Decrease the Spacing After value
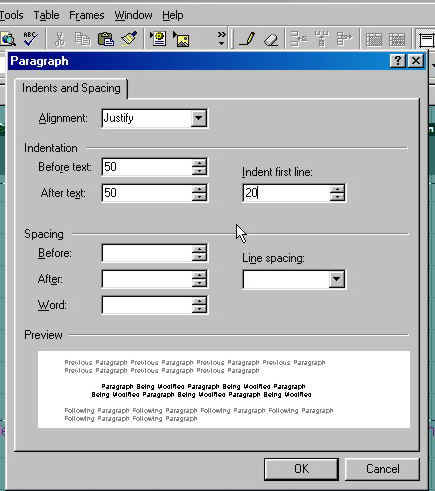 click(199, 284)
